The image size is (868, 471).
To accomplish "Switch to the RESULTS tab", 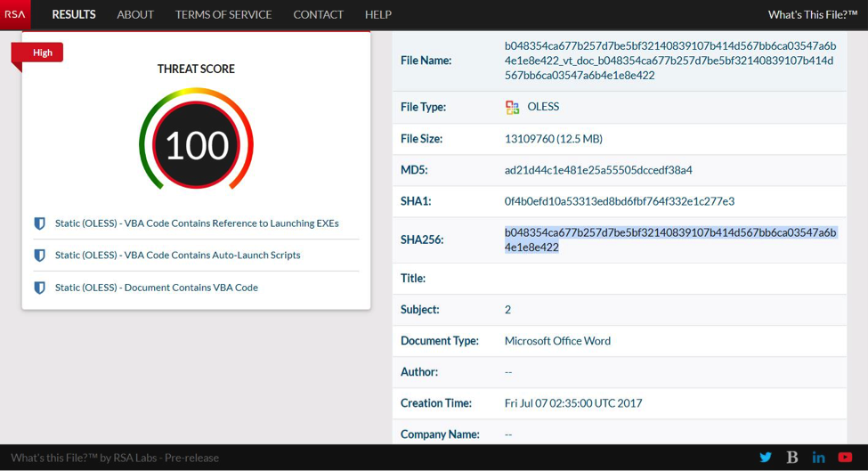I will (74, 14).
